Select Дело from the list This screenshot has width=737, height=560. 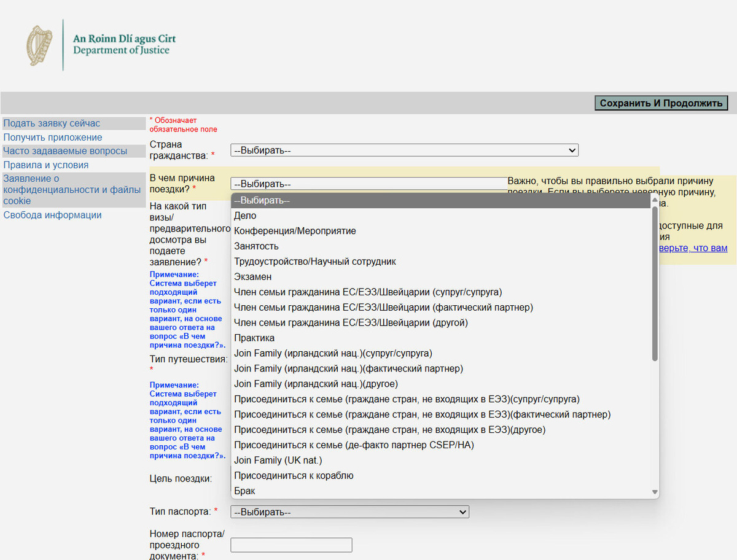441,216
